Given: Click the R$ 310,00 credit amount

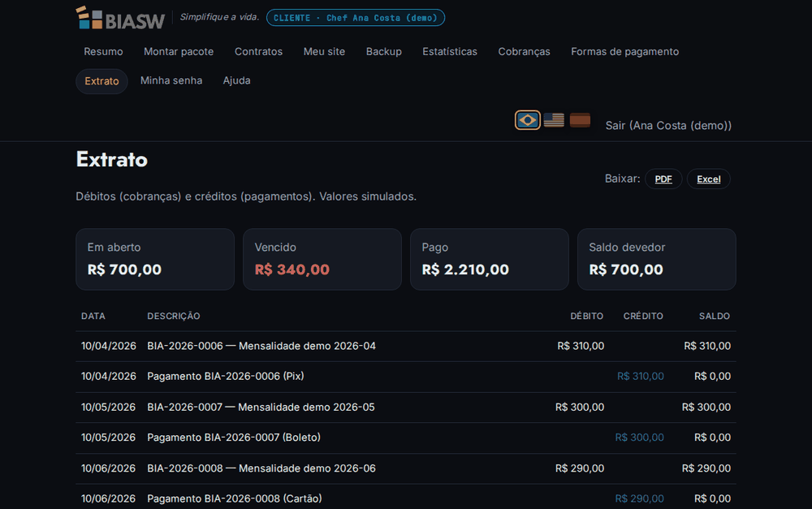Looking at the screenshot, I should [x=640, y=377].
